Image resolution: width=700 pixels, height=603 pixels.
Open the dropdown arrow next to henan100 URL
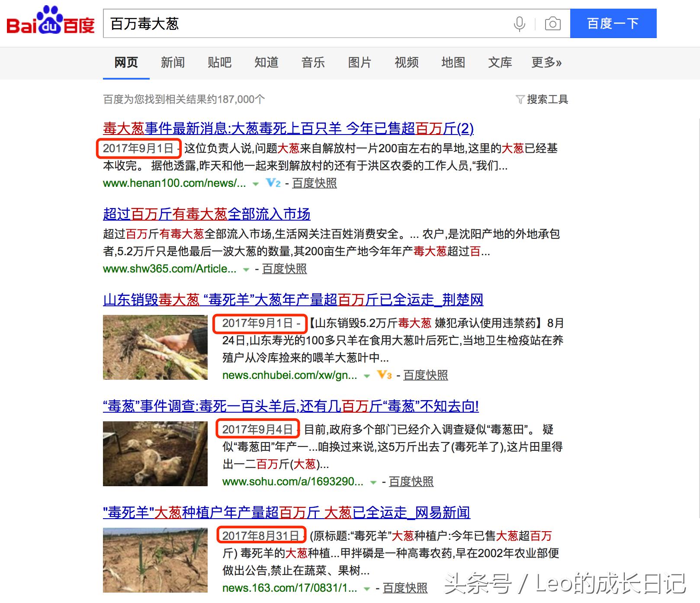[x=254, y=184]
